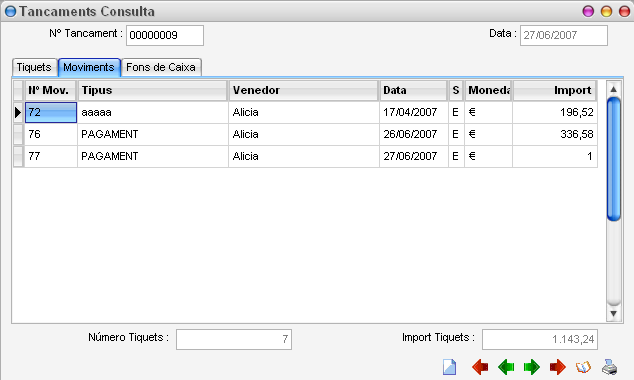Click the blue vertical scrollbar thumb
This screenshot has width=634, height=380.
tap(613, 159)
